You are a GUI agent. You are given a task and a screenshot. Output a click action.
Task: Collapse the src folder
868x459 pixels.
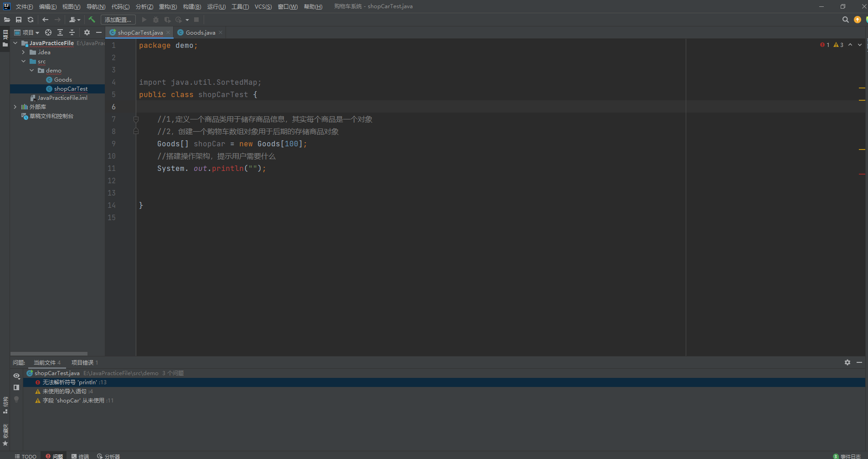24,62
